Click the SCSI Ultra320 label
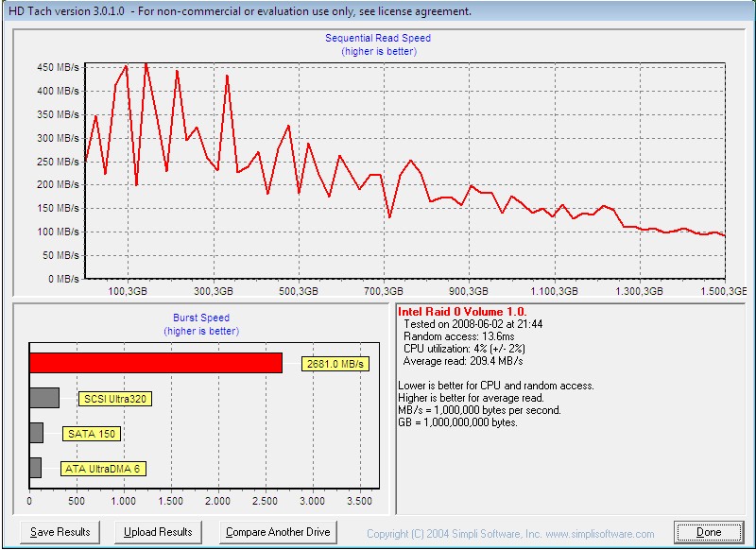 [115, 399]
